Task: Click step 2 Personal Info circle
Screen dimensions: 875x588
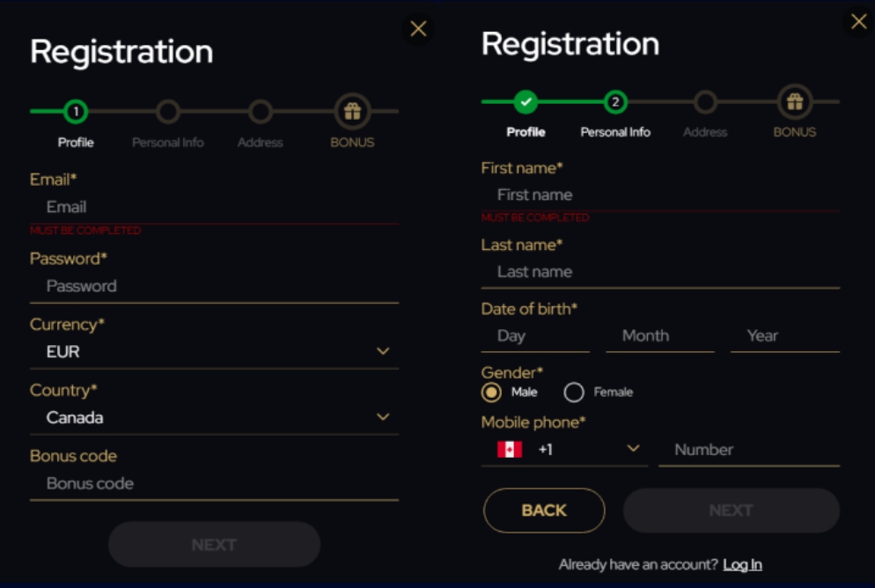Action: tap(615, 102)
